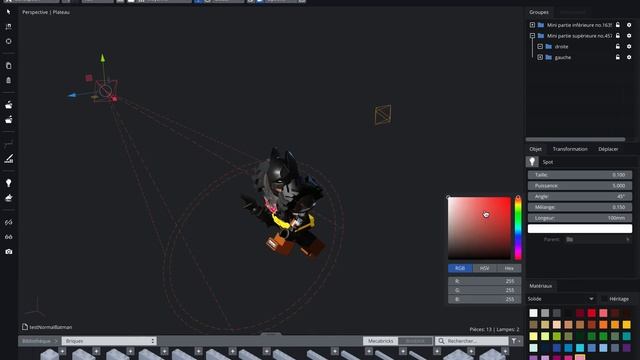Screen dimensions: 640x360
Task: Click the Puissance slider field
Action: coord(580,186)
